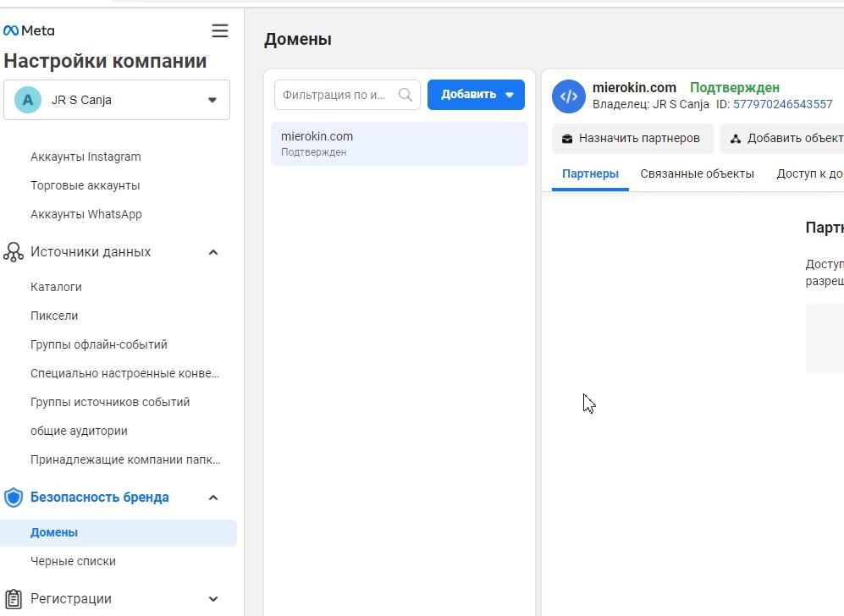
Task: Click the Домены page heading
Action: click(x=298, y=39)
